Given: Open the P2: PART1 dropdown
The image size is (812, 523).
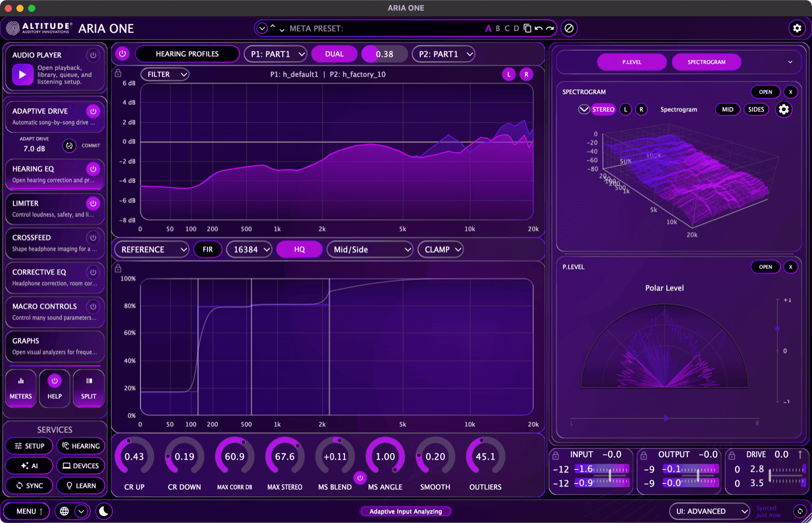Looking at the screenshot, I should [444, 54].
